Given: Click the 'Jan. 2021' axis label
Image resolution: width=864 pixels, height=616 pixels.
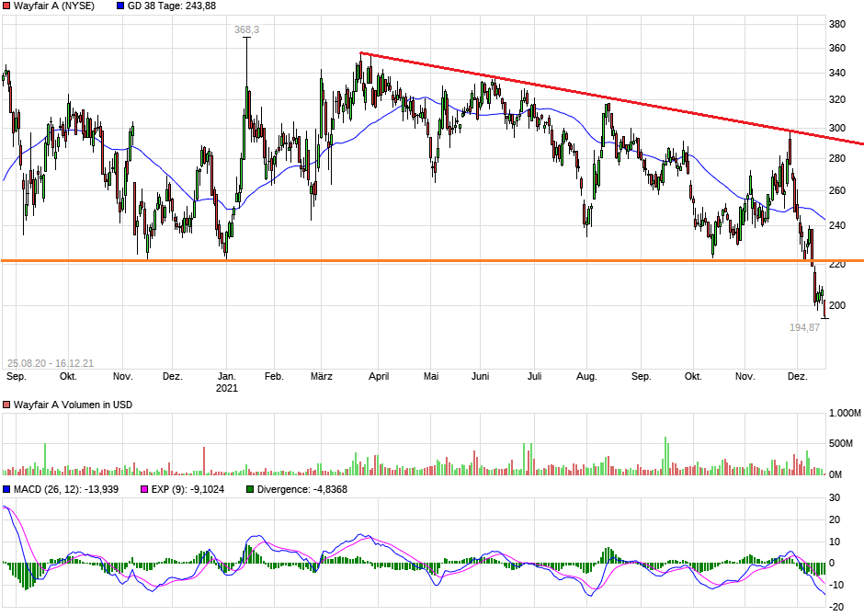Looking at the screenshot, I should (x=226, y=382).
